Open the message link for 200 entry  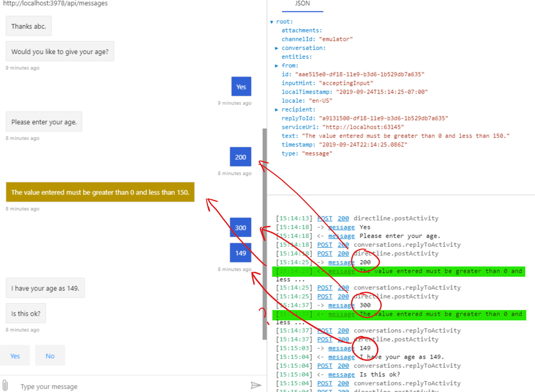341,262
